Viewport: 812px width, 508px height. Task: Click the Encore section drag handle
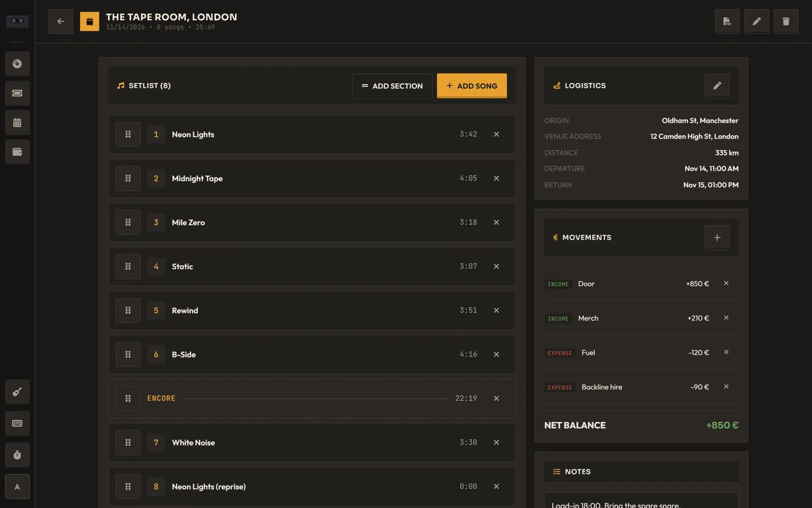pyautogui.click(x=128, y=398)
